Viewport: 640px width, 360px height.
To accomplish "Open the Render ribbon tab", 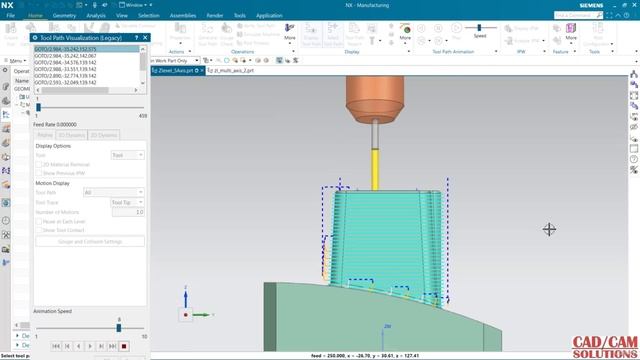I will pos(215,16).
